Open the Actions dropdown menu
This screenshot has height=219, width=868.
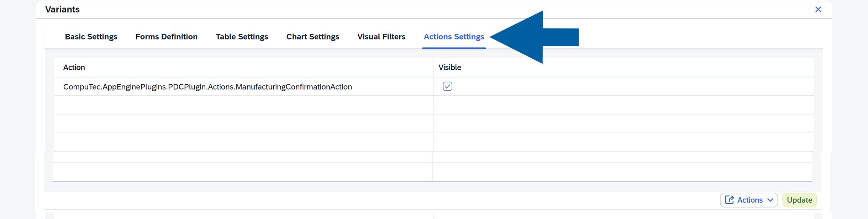click(x=748, y=200)
